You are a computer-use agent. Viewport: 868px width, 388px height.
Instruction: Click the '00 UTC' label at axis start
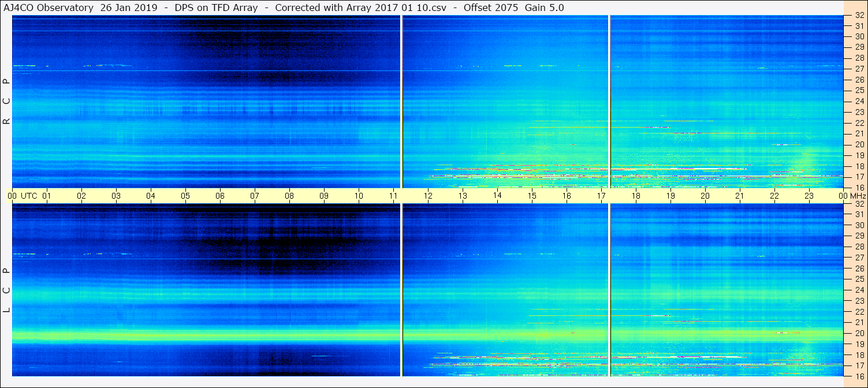click(x=23, y=196)
